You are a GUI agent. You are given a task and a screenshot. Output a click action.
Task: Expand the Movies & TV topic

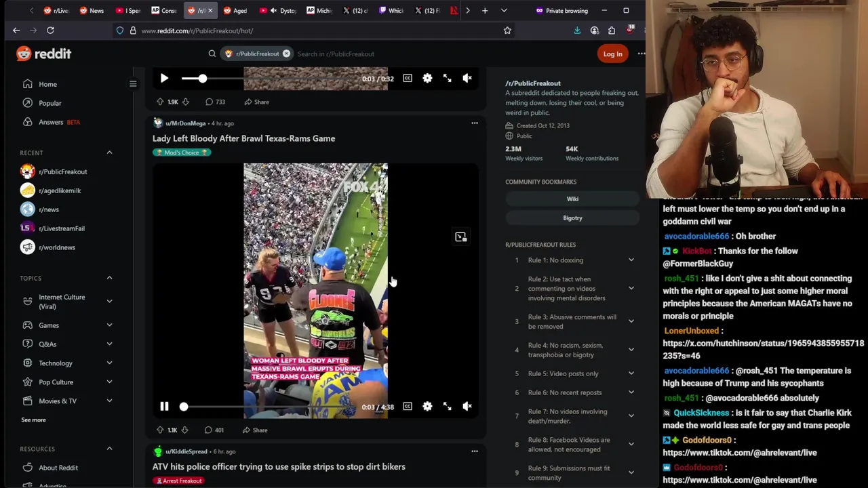pyautogui.click(x=109, y=401)
